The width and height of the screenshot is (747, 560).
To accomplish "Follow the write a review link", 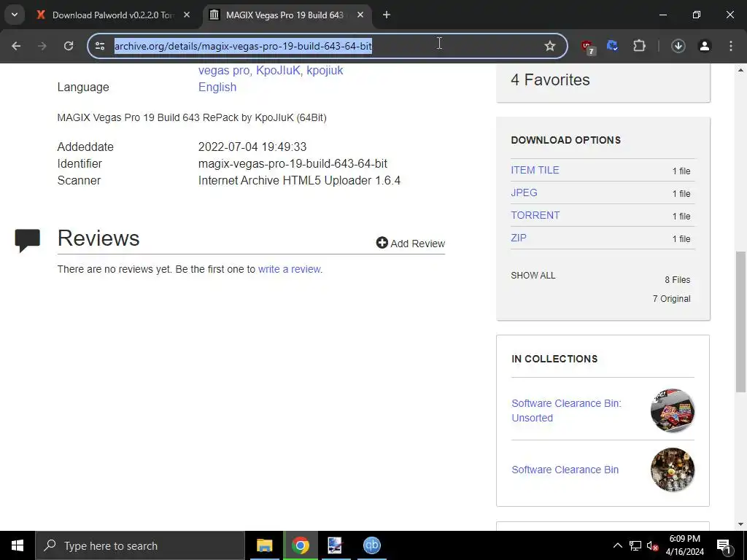I will pos(289,269).
